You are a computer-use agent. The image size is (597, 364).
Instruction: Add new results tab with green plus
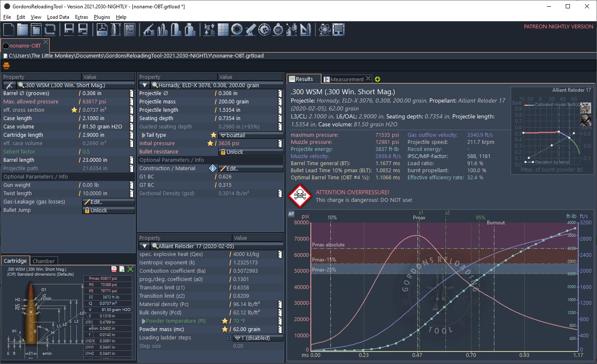pos(378,79)
